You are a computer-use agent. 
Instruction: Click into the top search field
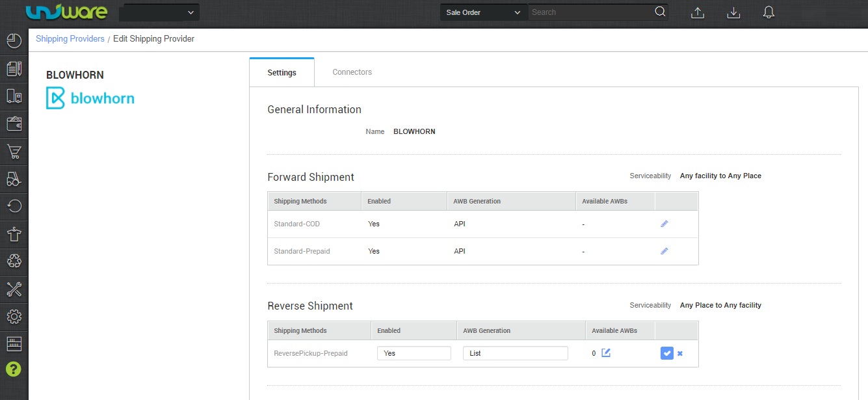[590, 12]
